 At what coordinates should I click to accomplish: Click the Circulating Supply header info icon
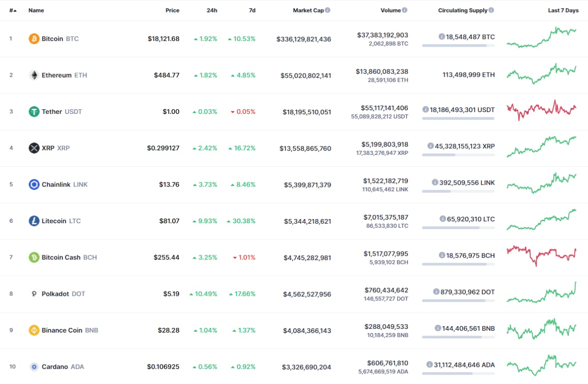(x=492, y=10)
